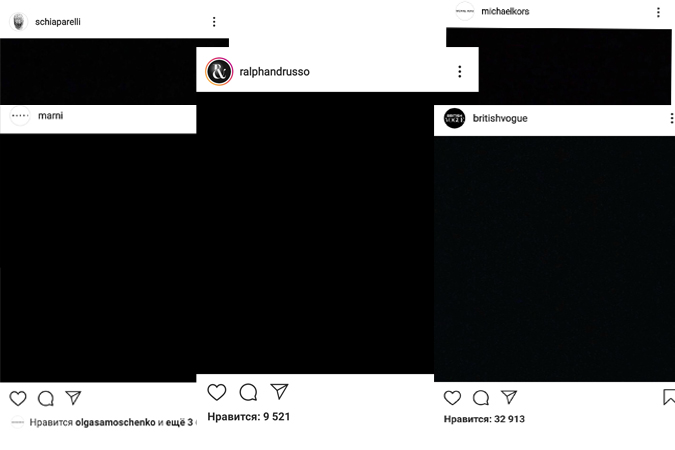675x450 pixels.
Task: Open comments on the marni post
Action: 46,398
